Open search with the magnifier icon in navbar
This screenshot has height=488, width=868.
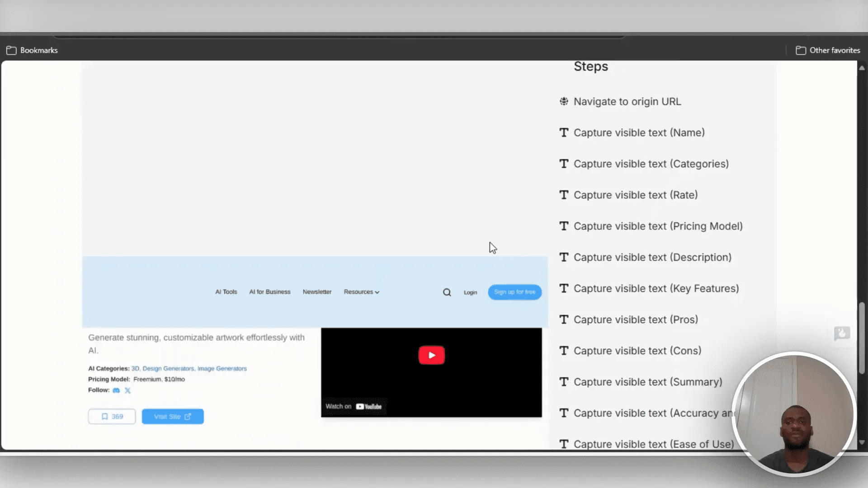[x=447, y=292]
